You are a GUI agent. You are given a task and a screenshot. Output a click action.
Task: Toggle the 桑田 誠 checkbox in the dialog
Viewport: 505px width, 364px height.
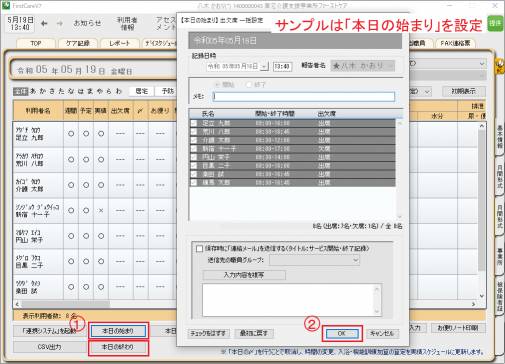[x=194, y=174]
